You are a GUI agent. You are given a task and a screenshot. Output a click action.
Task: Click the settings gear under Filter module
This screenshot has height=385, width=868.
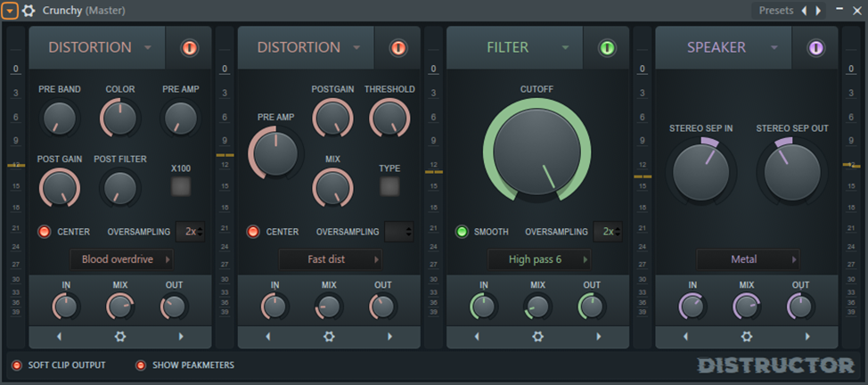pos(537,336)
